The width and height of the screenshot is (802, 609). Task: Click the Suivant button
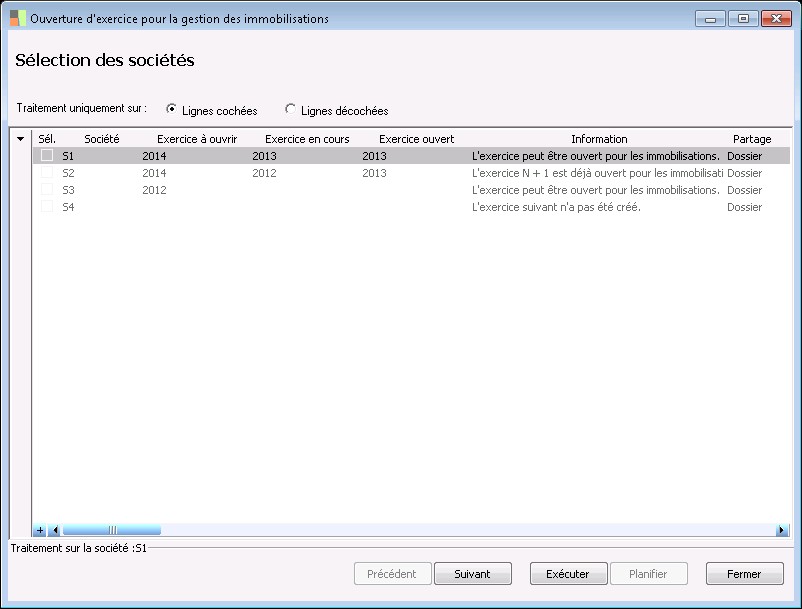pos(473,574)
